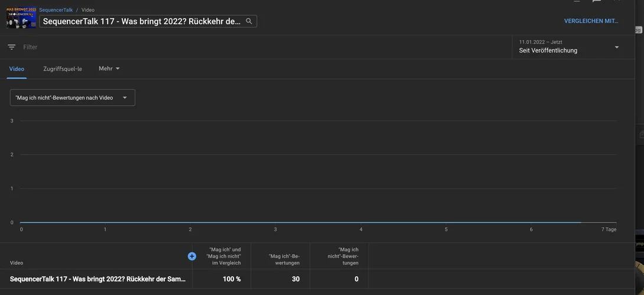Select the SequencerTalk 117 table row title
Image resolution: width=644 pixels, height=295 pixels.
(97, 279)
